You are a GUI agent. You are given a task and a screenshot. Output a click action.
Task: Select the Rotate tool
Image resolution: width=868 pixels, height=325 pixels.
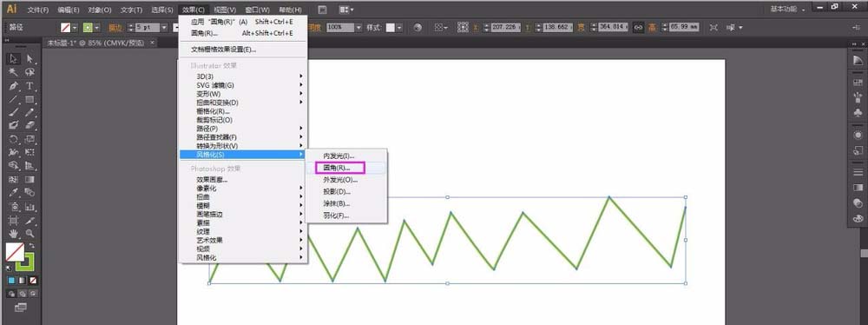pyautogui.click(x=14, y=139)
